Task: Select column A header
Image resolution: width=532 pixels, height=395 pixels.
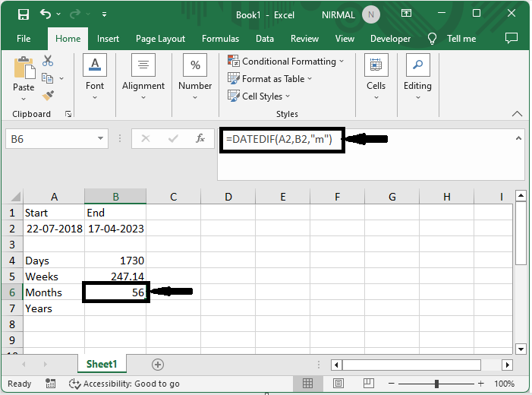Action: tap(54, 197)
